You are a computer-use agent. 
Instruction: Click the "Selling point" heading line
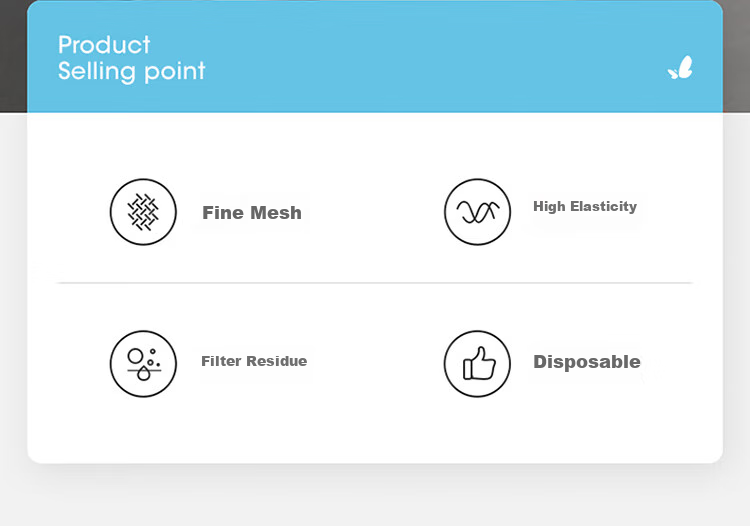coord(132,71)
